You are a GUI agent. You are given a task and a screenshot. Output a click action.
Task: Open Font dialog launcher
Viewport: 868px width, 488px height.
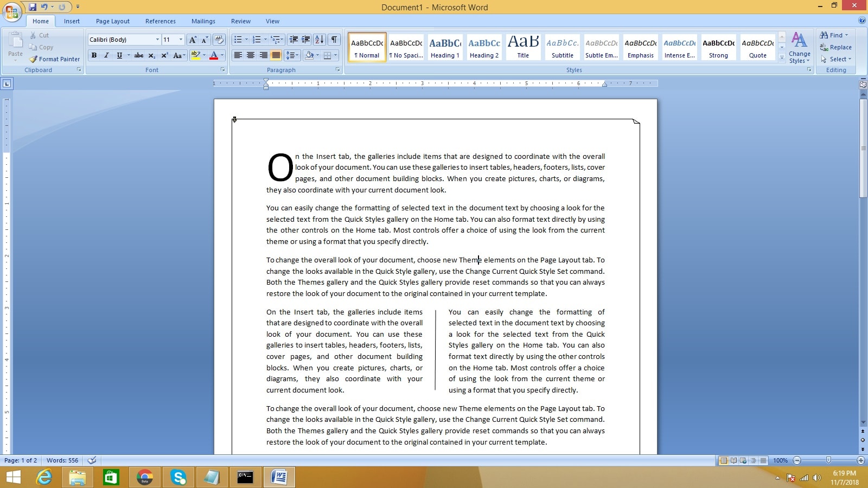(222, 70)
